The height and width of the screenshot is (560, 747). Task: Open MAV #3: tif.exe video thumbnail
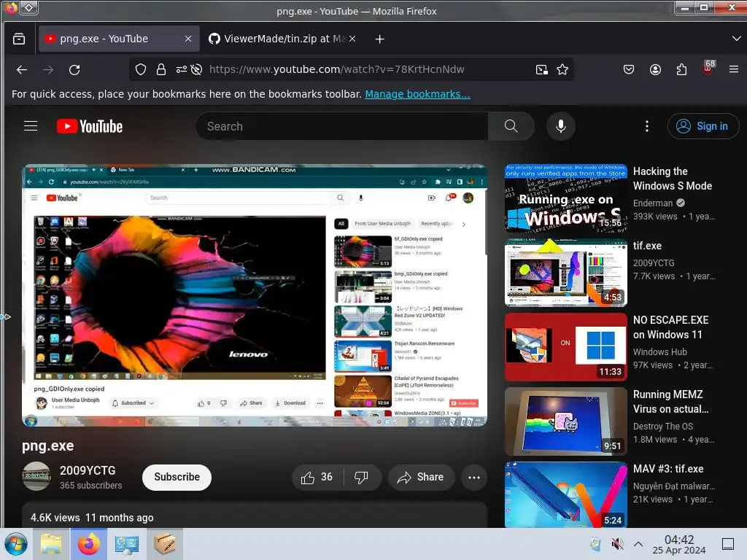click(565, 495)
